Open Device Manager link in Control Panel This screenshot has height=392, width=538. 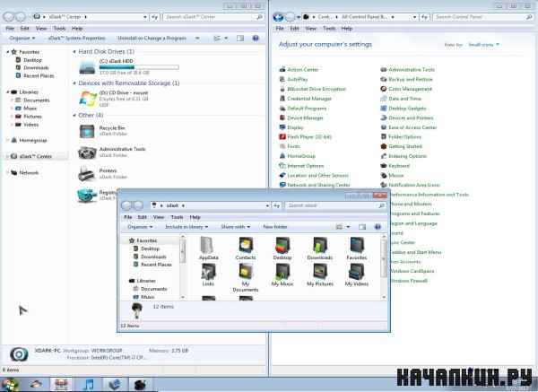pyautogui.click(x=305, y=118)
